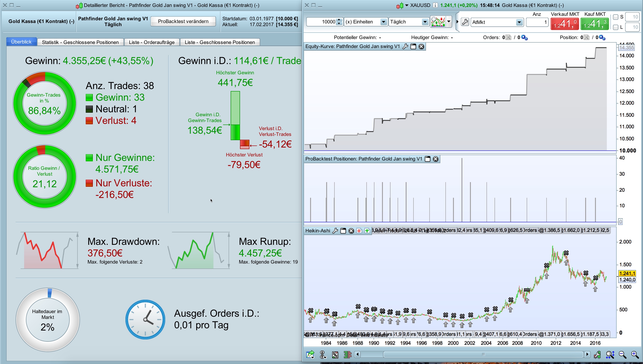Click ProBacktest verändern button
The image size is (643, 364).
pyautogui.click(x=183, y=21)
